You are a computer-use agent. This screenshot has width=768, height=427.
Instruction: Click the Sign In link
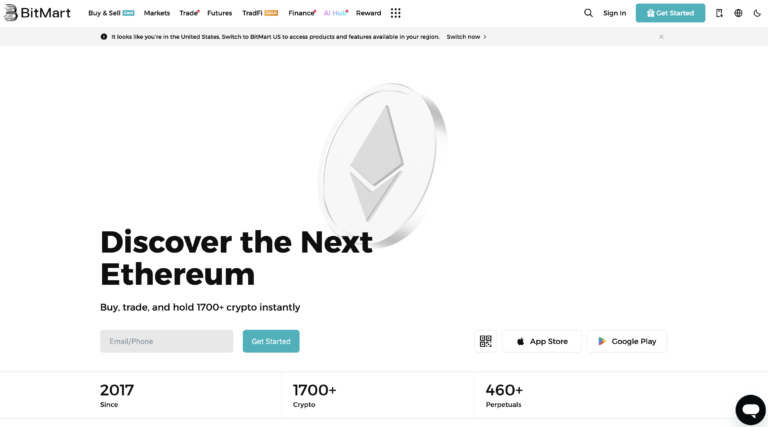coord(615,13)
